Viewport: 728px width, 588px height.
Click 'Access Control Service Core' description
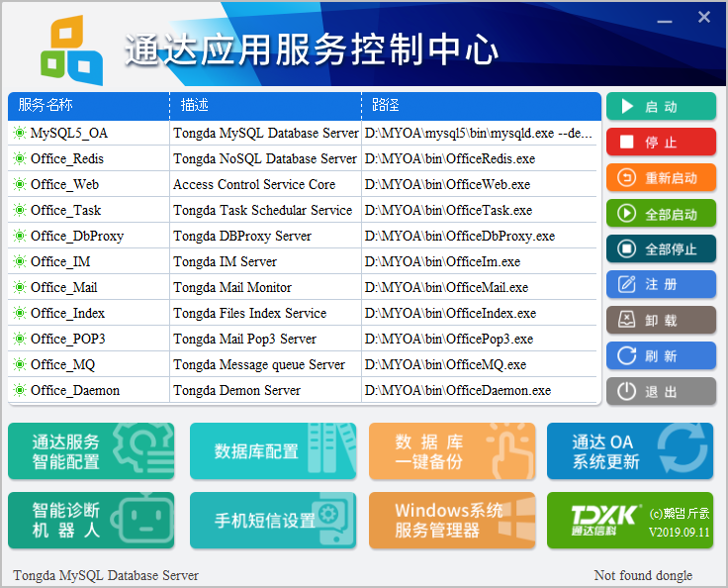point(254,184)
